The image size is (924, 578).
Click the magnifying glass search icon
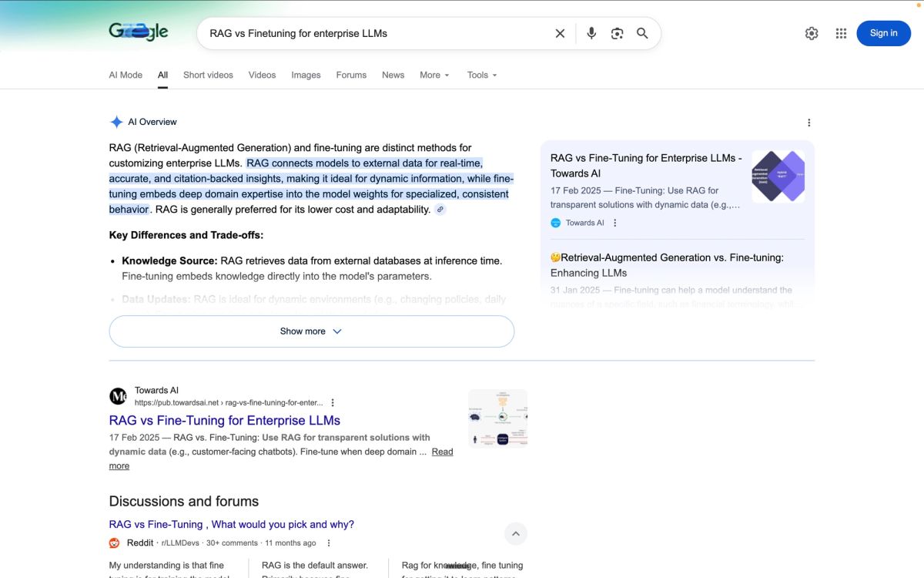click(642, 33)
